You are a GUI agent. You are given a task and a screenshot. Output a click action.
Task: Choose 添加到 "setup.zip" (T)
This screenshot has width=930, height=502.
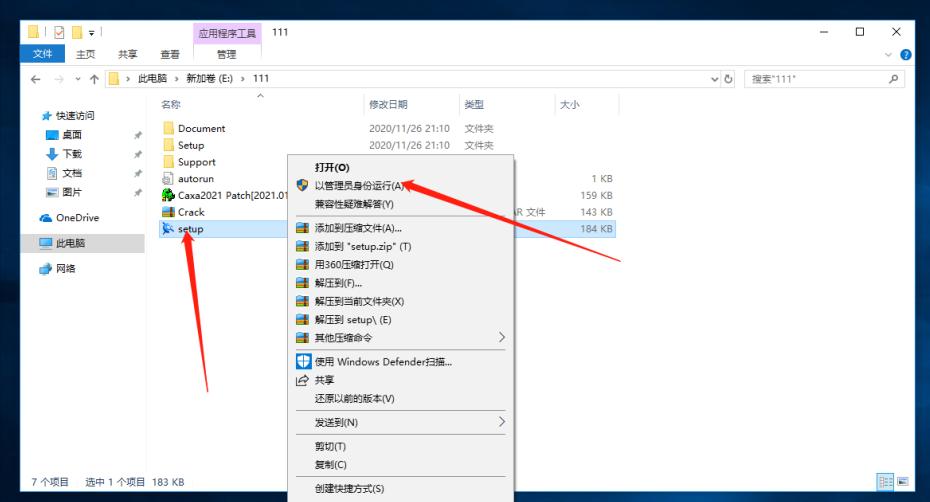tap(362, 246)
